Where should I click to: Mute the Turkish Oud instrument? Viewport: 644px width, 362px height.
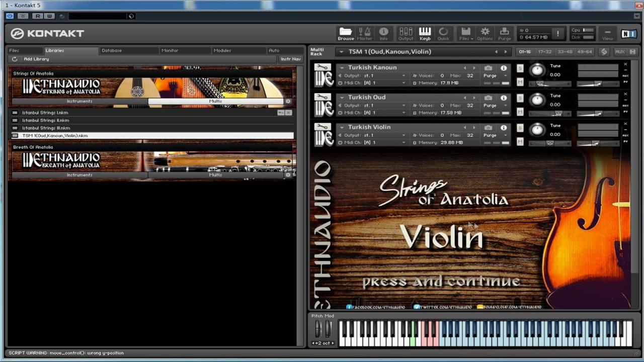click(520, 111)
